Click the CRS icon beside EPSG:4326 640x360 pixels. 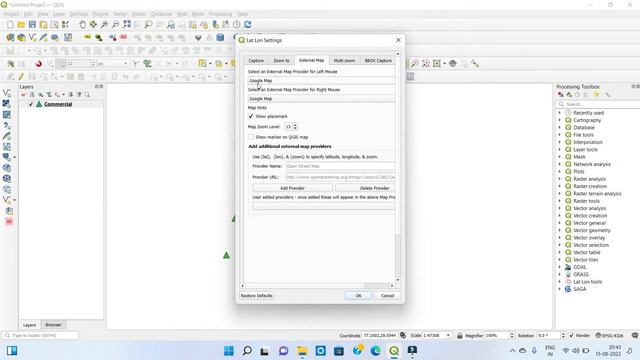598,336
